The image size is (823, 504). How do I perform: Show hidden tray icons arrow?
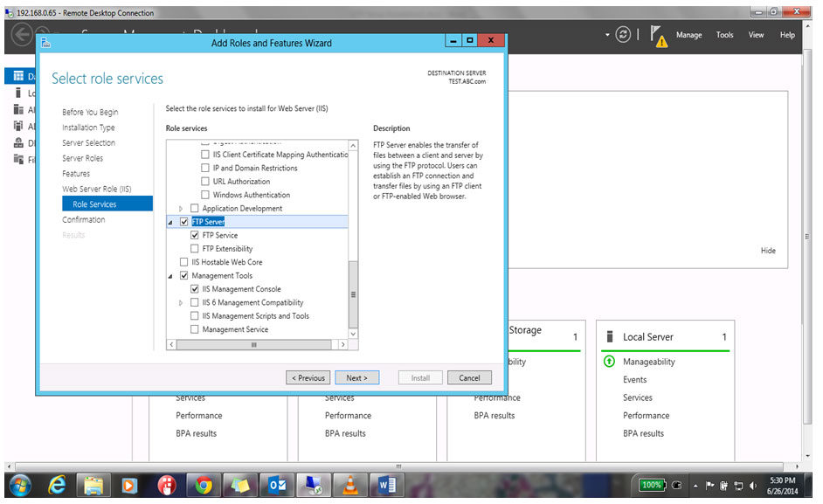click(x=695, y=487)
